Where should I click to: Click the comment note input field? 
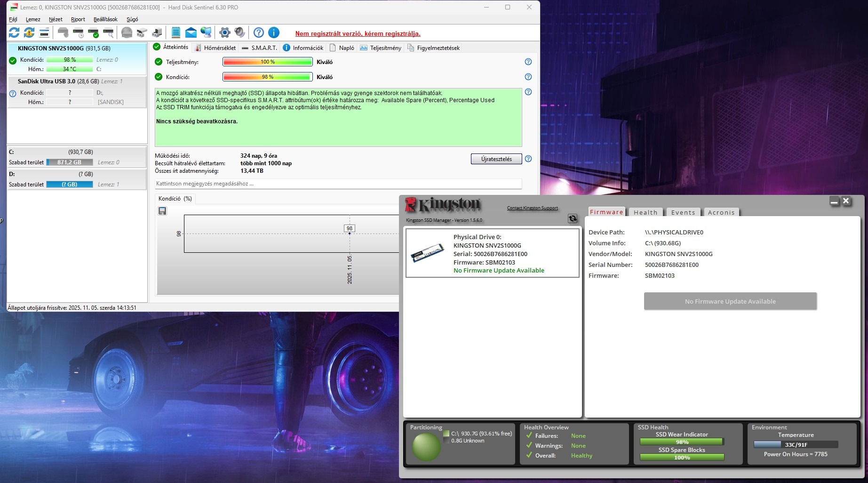338,184
